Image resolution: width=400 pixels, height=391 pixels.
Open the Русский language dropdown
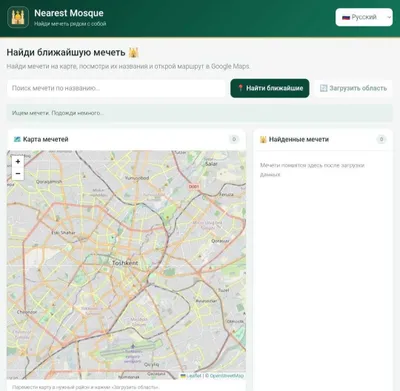tap(364, 17)
